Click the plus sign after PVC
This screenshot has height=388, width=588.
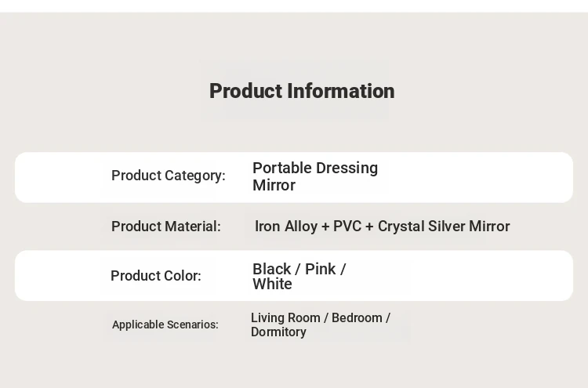pos(369,227)
